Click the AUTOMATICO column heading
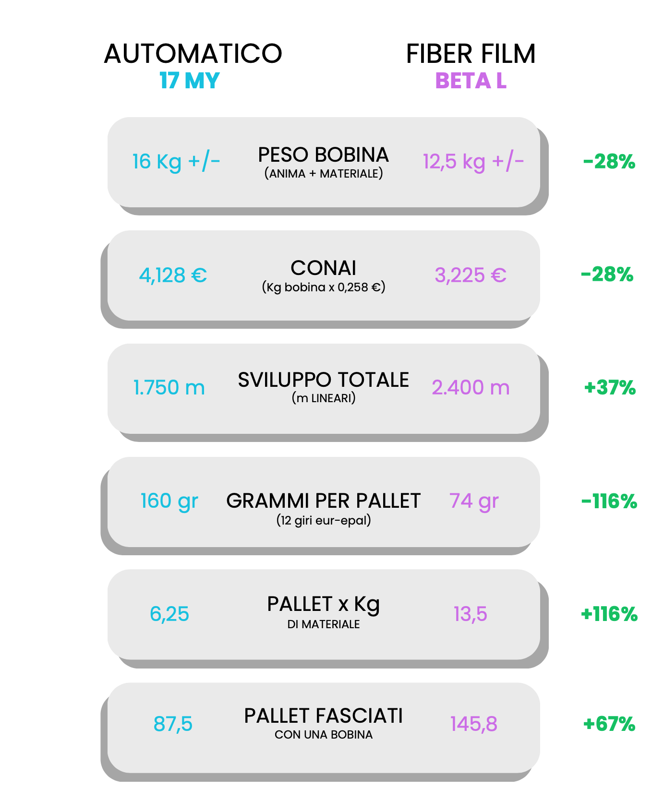The width and height of the screenshot is (652, 812). pyautogui.click(x=193, y=53)
